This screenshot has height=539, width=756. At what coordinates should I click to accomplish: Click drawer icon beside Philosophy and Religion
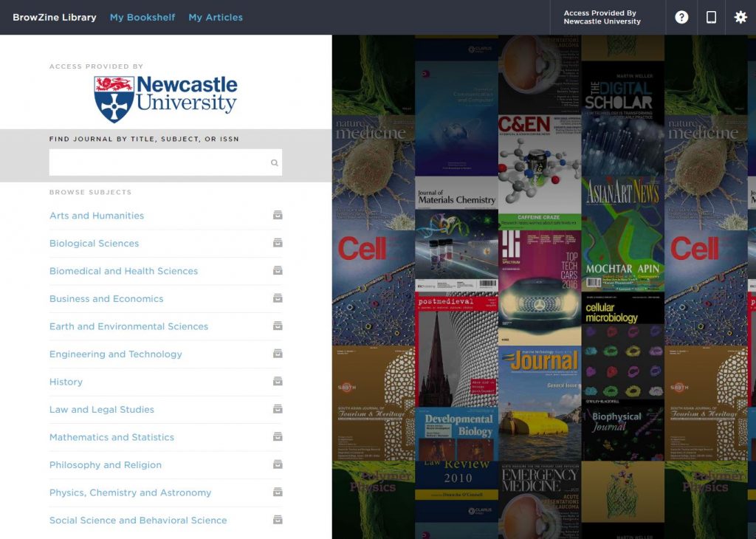pyautogui.click(x=278, y=464)
